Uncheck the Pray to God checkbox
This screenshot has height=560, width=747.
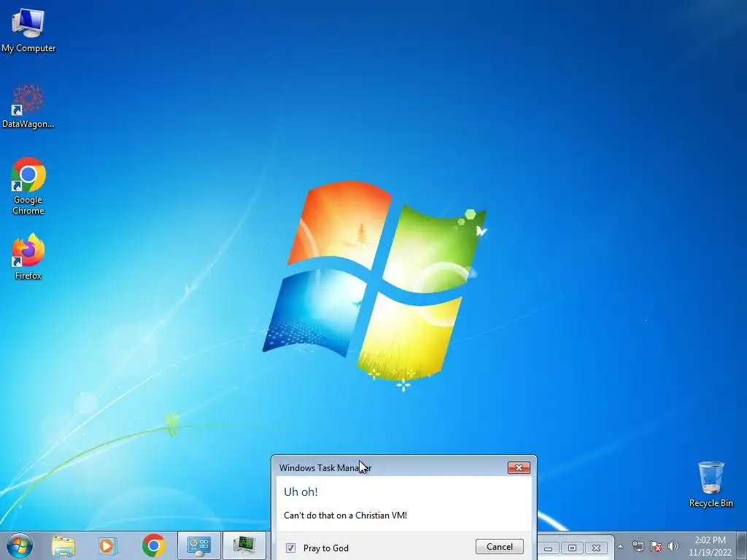[290, 548]
